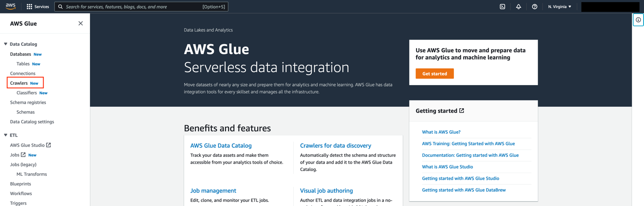Image resolution: width=644 pixels, height=206 pixels.
Task: Open AWS Glue Data Catalog feature link
Action: coord(221,146)
